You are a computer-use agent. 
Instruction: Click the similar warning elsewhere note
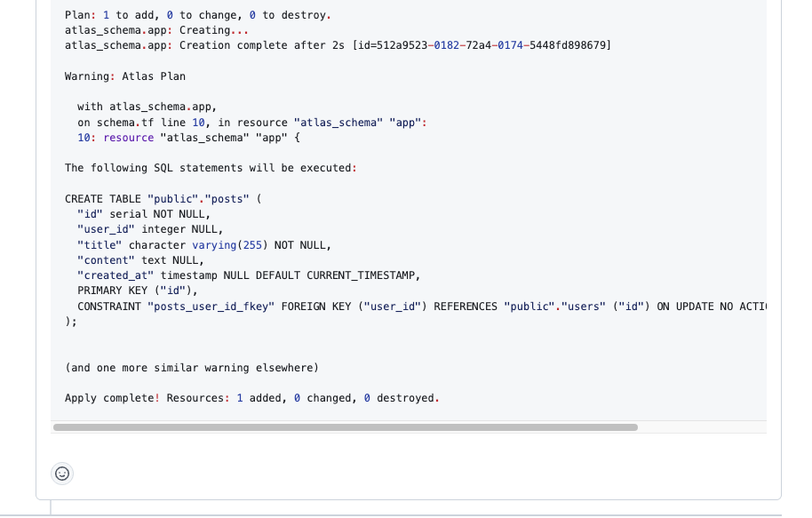(x=191, y=367)
